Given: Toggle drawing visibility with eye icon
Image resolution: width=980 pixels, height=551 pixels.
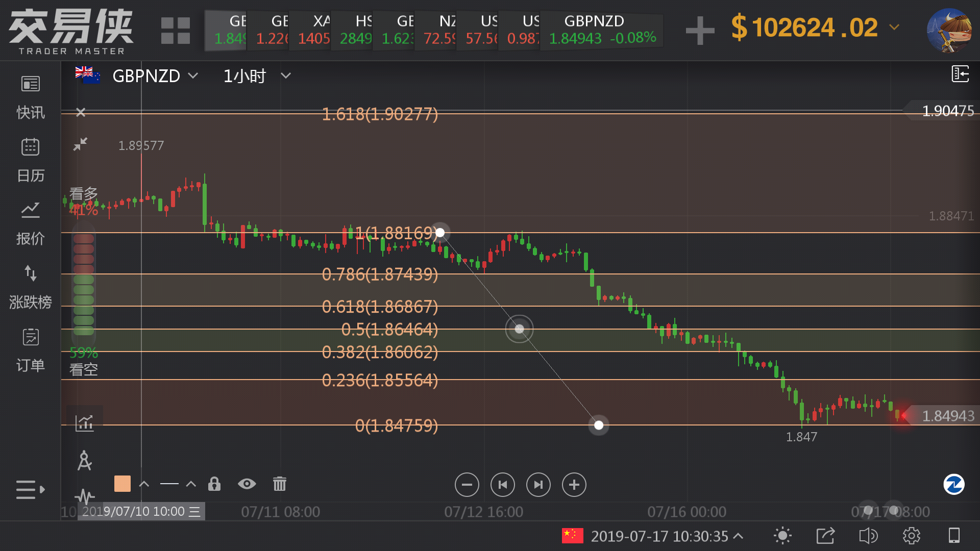Looking at the screenshot, I should (x=247, y=484).
